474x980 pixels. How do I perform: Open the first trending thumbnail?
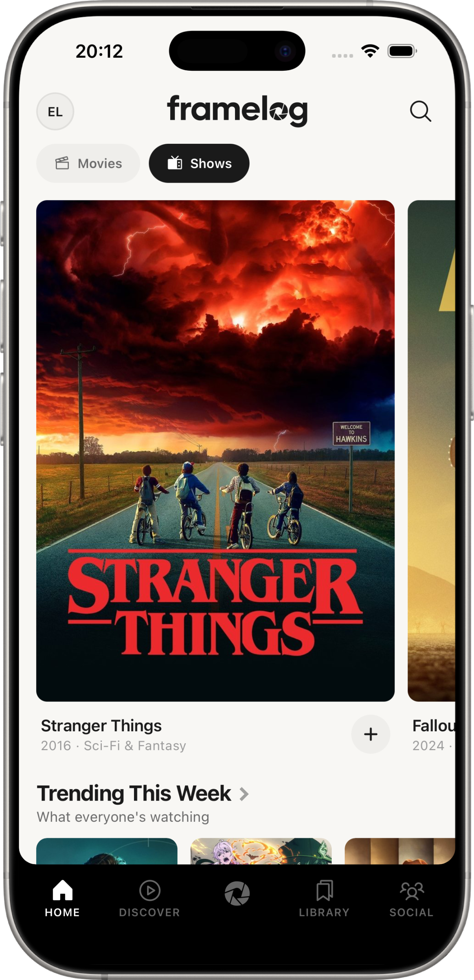pos(107,851)
